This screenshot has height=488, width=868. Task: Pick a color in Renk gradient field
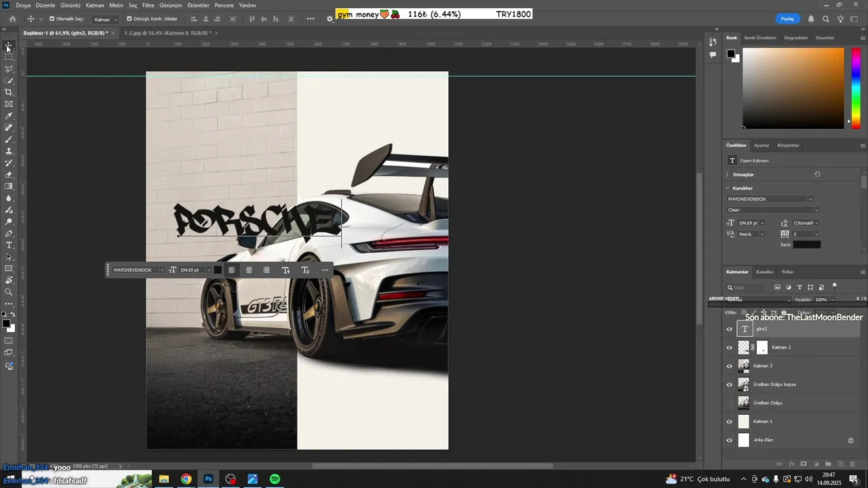[793, 87]
